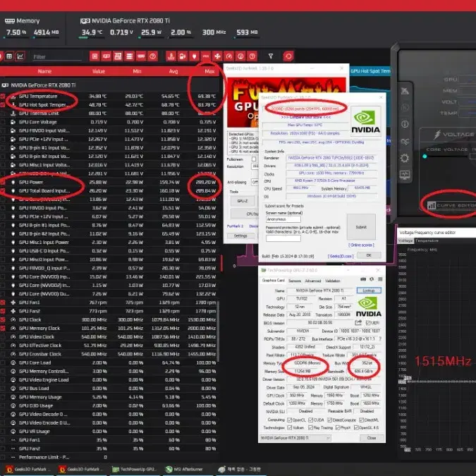This screenshot has height=476, width=476.
Task: Open Afterburner hardware monitor icon
Action: (x=405, y=175)
